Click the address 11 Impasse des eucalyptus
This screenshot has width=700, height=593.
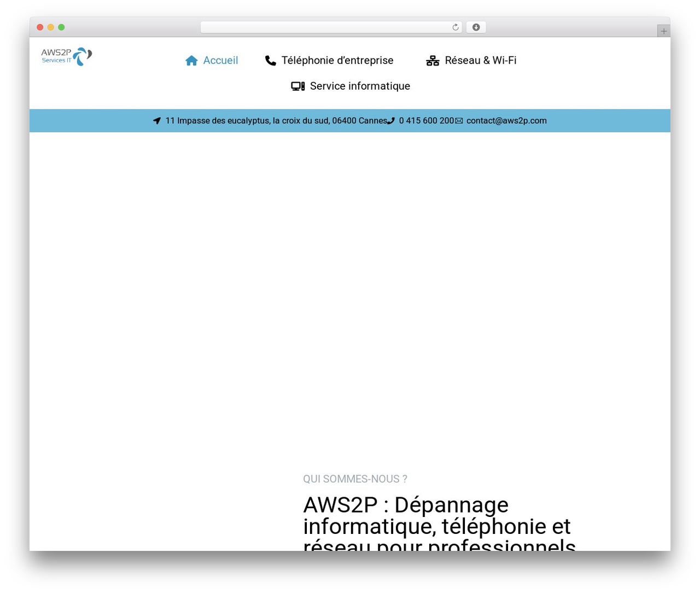tap(276, 121)
